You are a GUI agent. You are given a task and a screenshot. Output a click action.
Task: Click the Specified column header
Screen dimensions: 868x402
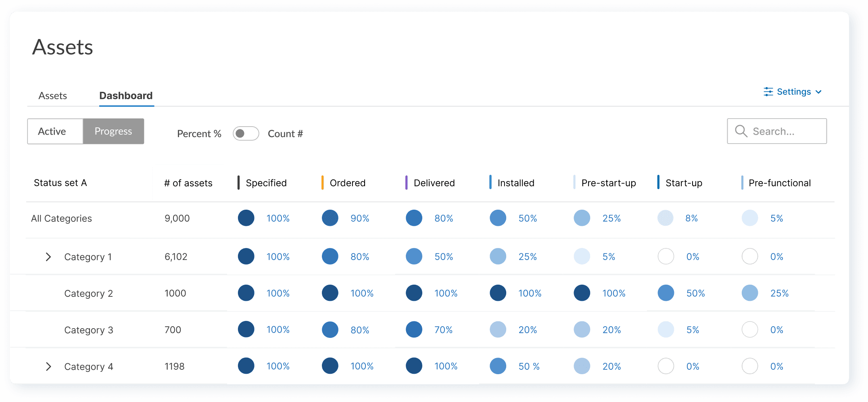(x=266, y=183)
